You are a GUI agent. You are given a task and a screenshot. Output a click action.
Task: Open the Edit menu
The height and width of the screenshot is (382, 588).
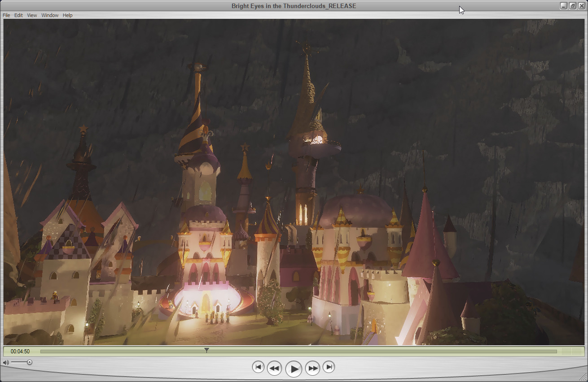18,15
